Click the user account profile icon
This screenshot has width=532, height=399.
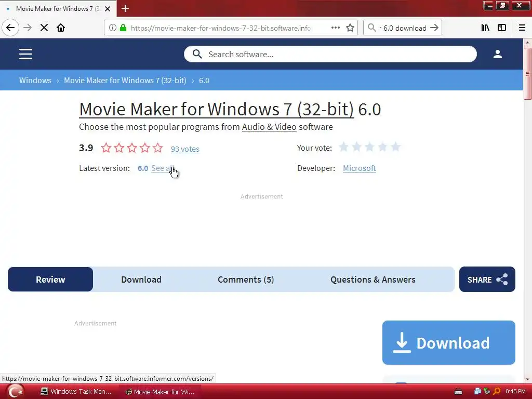tap(497, 54)
